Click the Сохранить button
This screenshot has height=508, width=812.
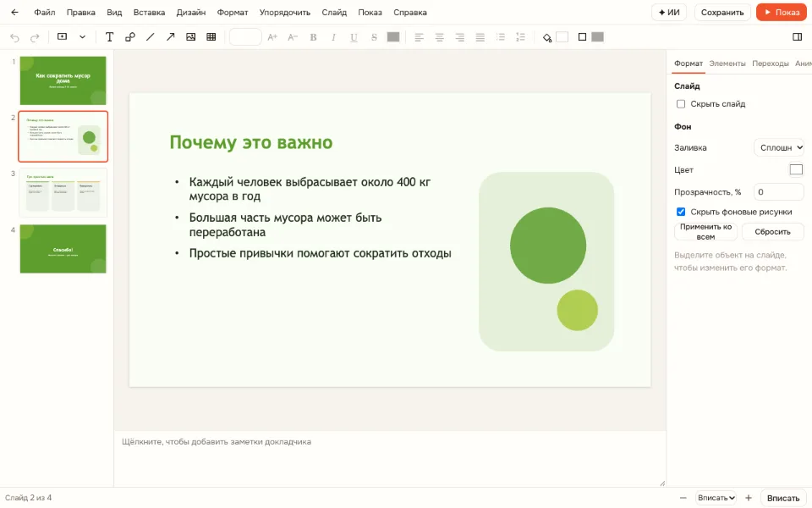[x=721, y=12]
